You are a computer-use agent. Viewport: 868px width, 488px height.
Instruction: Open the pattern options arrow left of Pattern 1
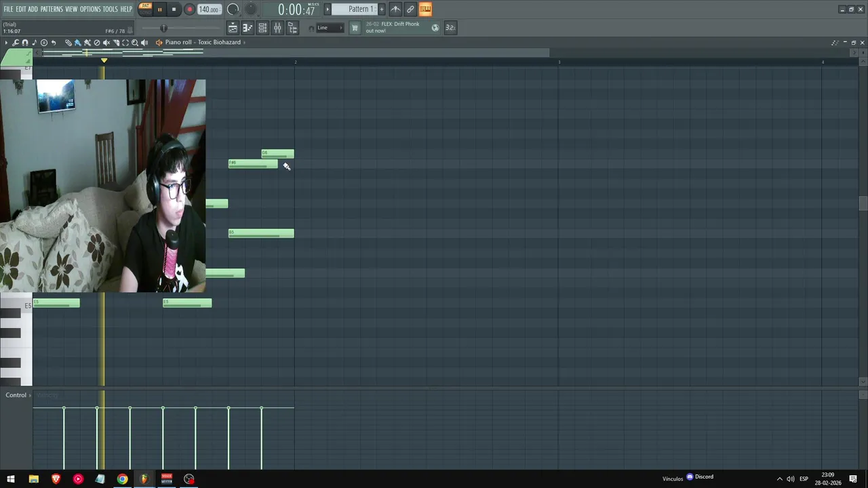click(328, 9)
